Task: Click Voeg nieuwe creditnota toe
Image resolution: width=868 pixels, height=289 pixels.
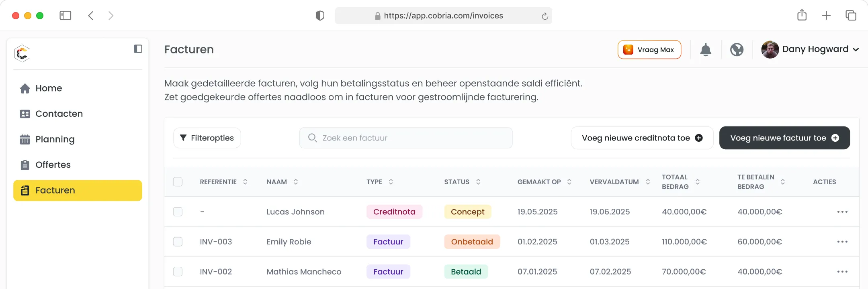Action: (642, 138)
